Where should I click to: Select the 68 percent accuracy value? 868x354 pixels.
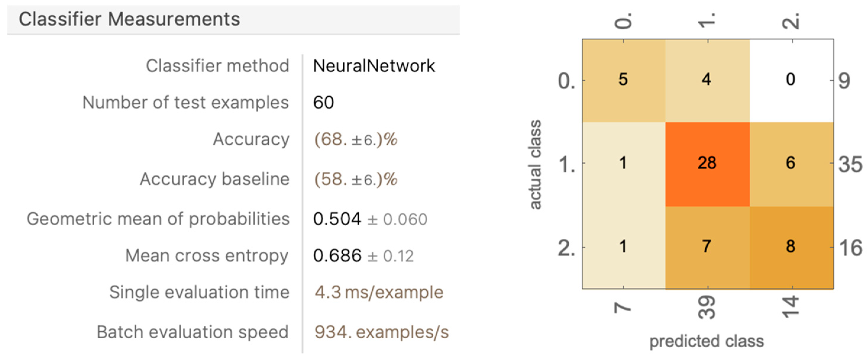point(355,139)
